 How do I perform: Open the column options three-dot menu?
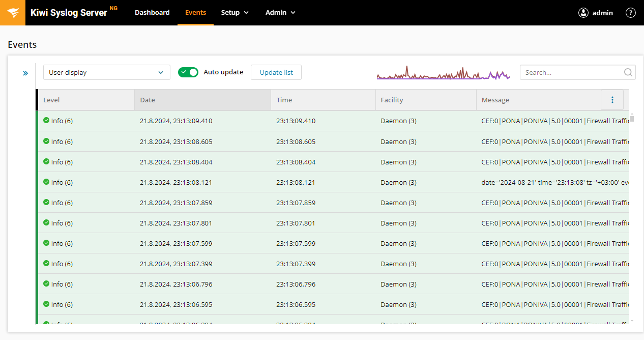(612, 100)
